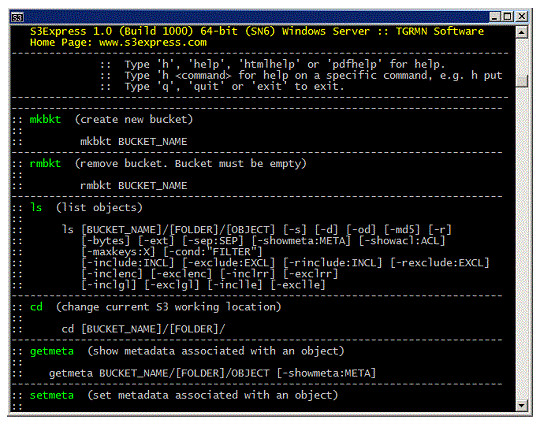This screenshot has height=427, width=540.
Task: Click the '[-sep:SEP]' option text
Action: (x=213, y=241)
